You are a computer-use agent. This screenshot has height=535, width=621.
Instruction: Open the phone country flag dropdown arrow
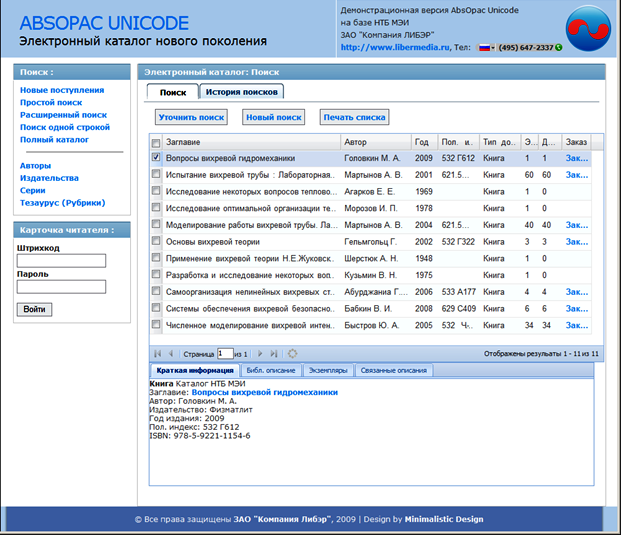493,48
